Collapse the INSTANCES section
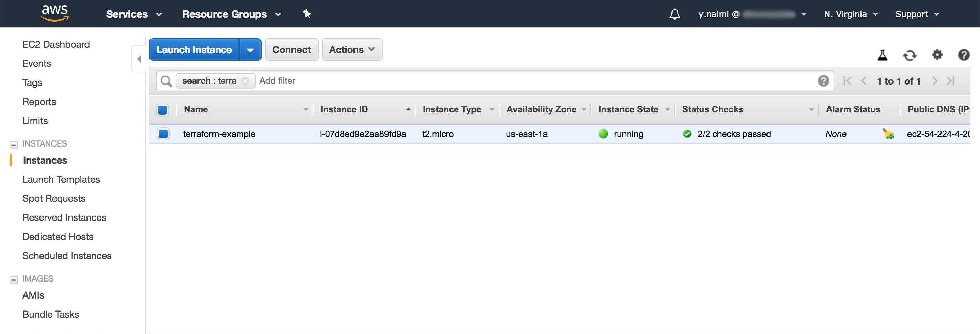Screen dimensions: 980x334 13,145
